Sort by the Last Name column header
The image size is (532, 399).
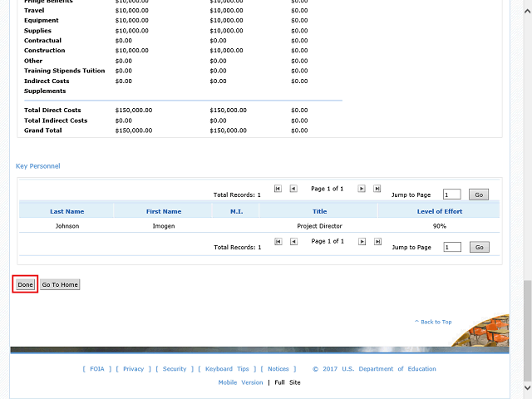tap(66, 211)
